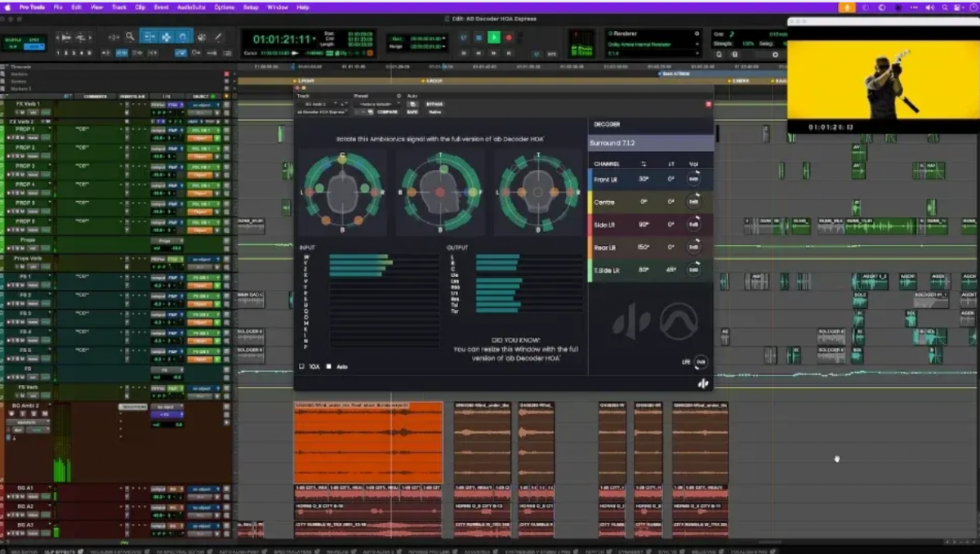Click the SAFE button in plugin header
Viewport: 980px width, 554px height.
coord(412,112)
